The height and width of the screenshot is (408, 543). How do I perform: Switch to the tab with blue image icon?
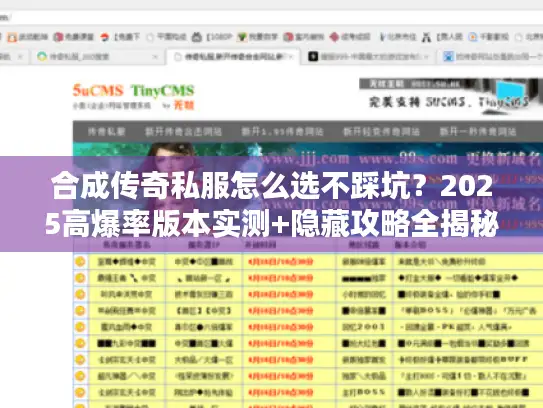(x=491, y=56)
